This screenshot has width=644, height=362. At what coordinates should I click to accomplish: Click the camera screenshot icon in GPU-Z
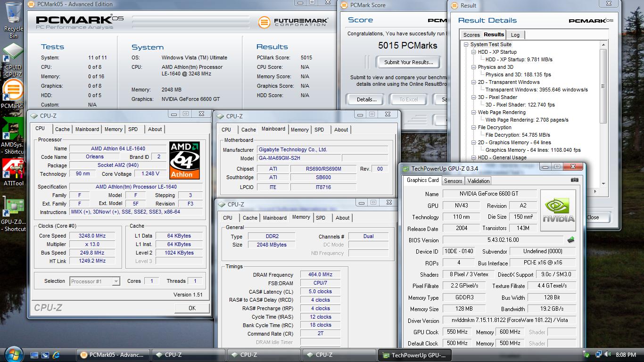coord(574,180)
